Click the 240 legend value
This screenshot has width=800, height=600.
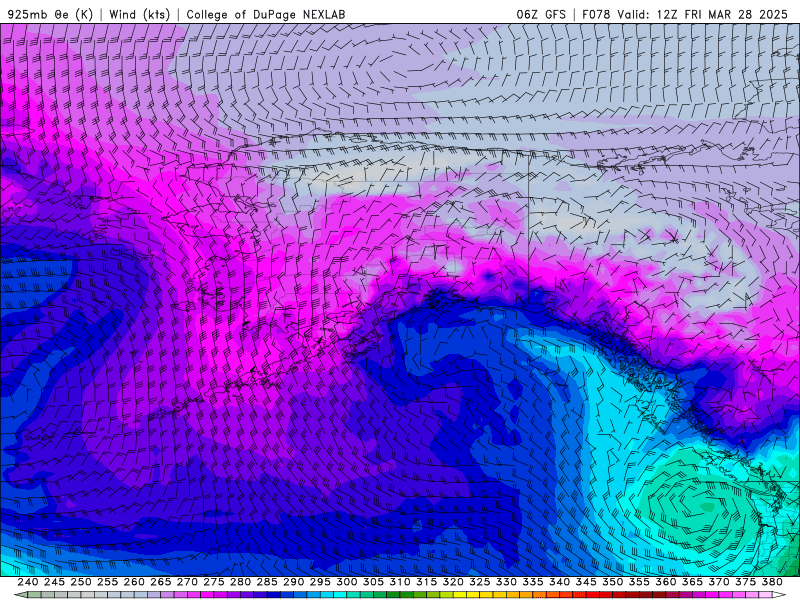pos(28,582)
